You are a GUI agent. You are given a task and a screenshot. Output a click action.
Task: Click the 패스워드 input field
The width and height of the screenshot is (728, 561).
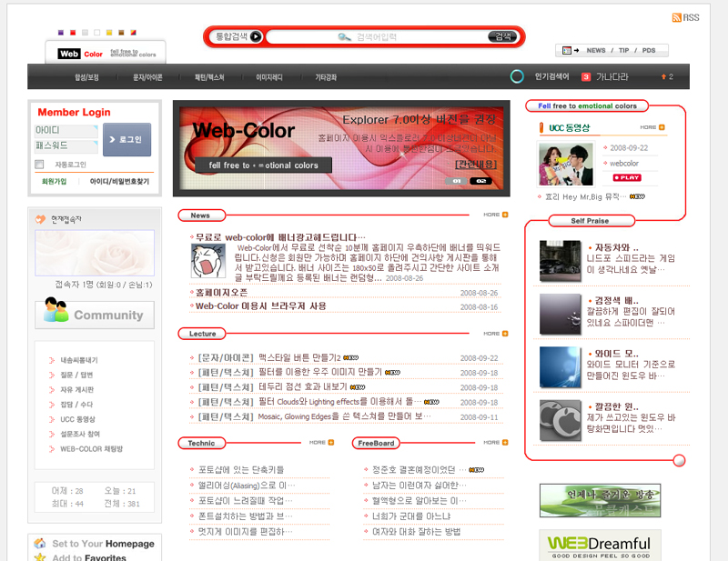point(66,146)
